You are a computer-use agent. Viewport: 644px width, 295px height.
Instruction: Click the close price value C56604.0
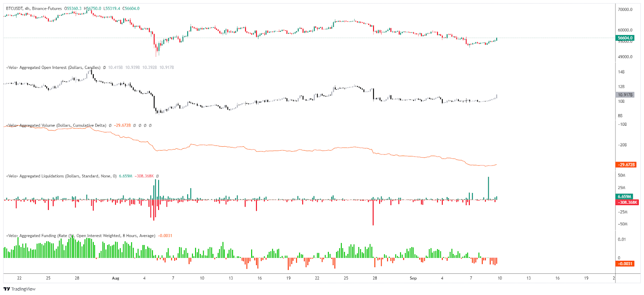point(131,8)
